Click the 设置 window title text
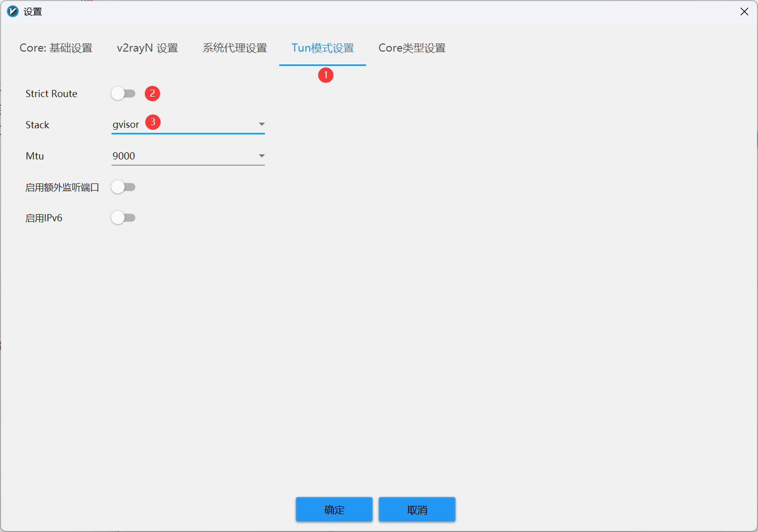Image resolution: width=758 pixels, height=532 pixels. coord(33,11)
